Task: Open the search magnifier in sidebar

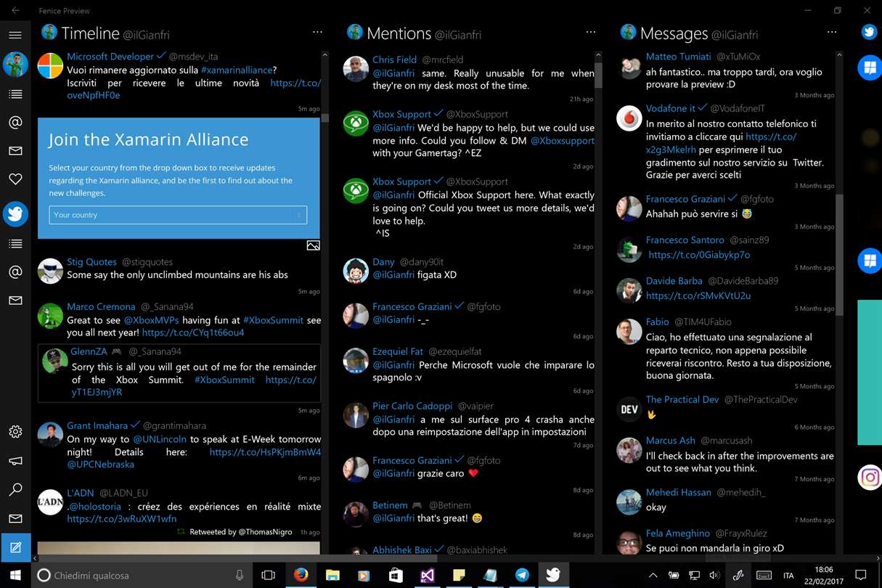Action: click(x=15, y=490)
